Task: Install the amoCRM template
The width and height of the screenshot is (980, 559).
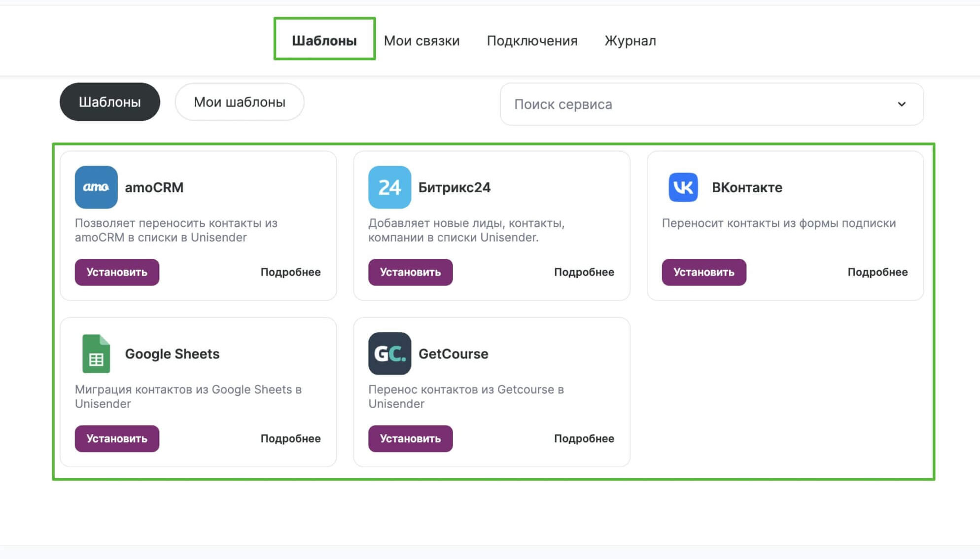Action: point(117,272)
